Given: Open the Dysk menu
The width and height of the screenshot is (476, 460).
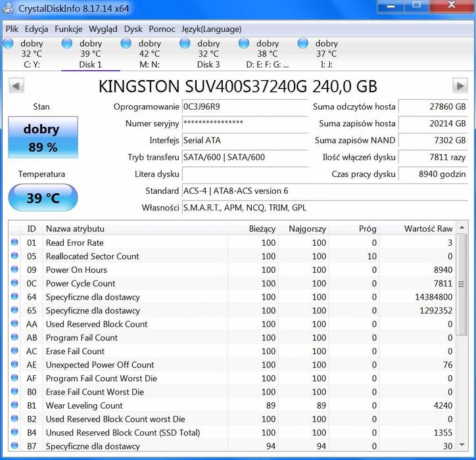Looking at the screenshot, I should [133, 29].
